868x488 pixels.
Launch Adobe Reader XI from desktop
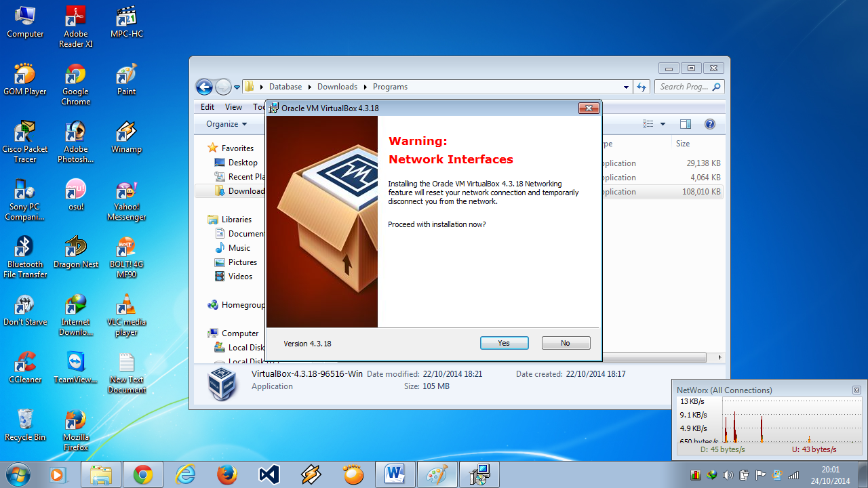pyautogui.click(x=76, y=26)
